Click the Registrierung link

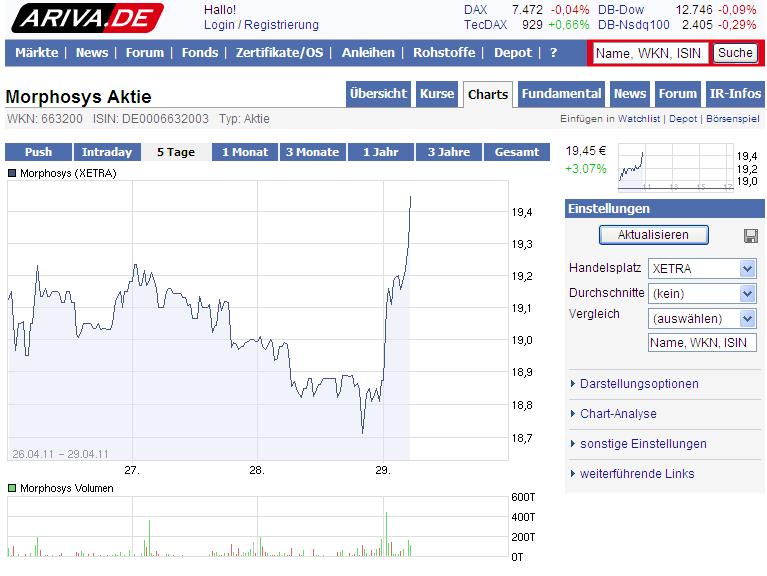[281, 24]
